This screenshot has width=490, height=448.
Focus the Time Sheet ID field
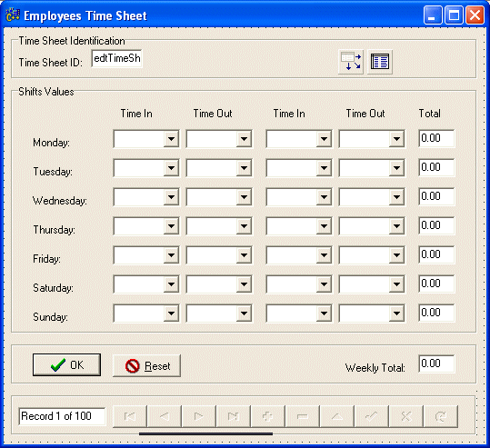[117, 58]
